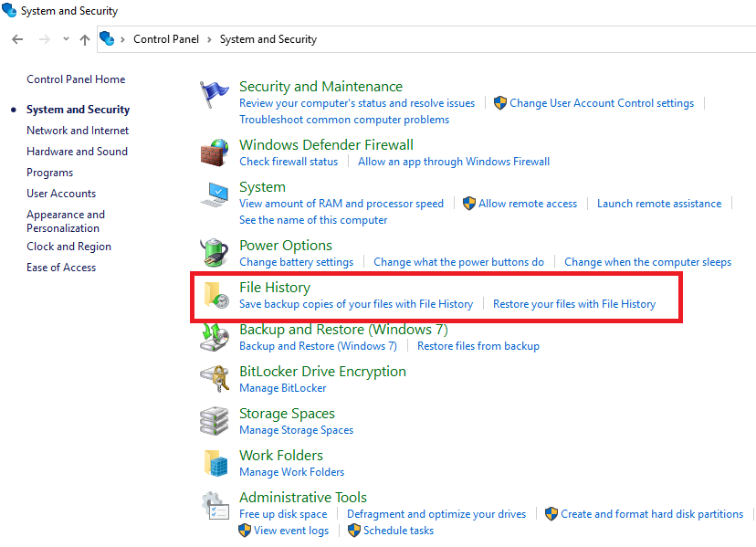
Task: Open Troubleshoot common computer problems
Action: (344, 120)
